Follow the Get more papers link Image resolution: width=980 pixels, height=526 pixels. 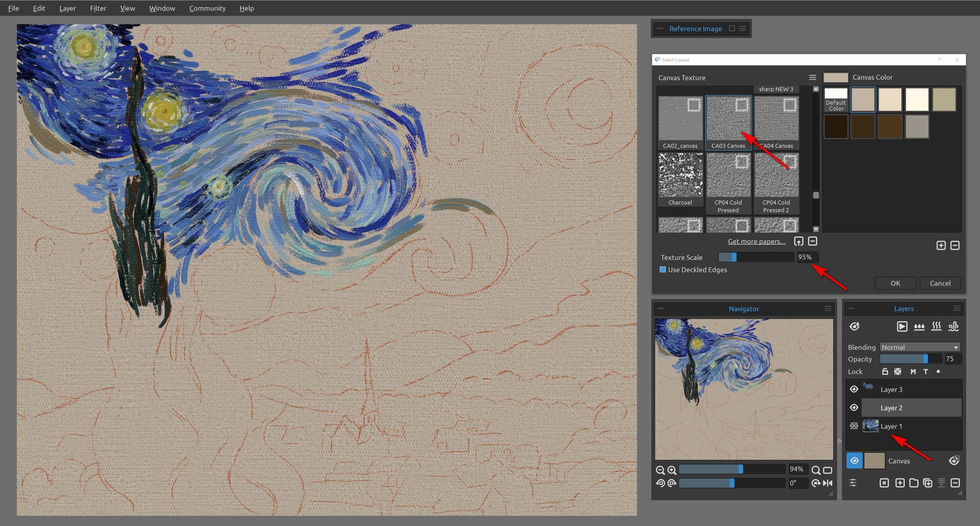tap(756, 242)
